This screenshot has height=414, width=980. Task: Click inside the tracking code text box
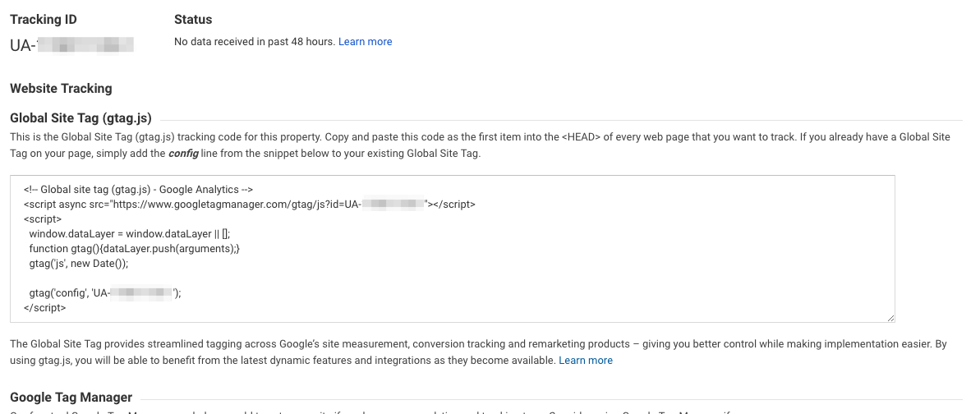tap(575, 263)
